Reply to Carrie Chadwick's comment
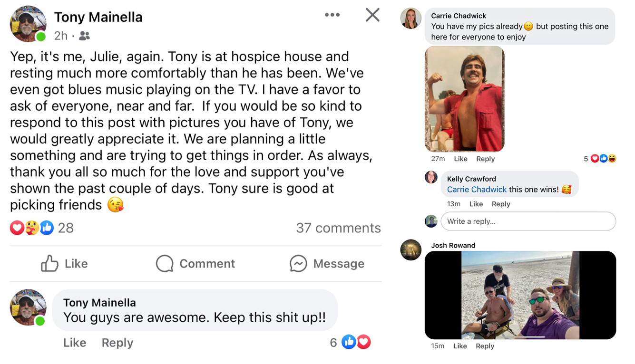 point(485,159)
